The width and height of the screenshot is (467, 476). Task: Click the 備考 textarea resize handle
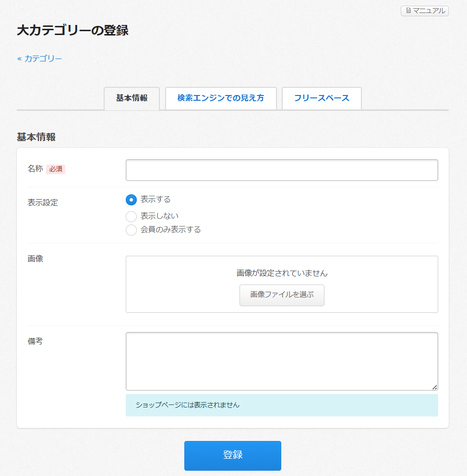pos(434,387)
